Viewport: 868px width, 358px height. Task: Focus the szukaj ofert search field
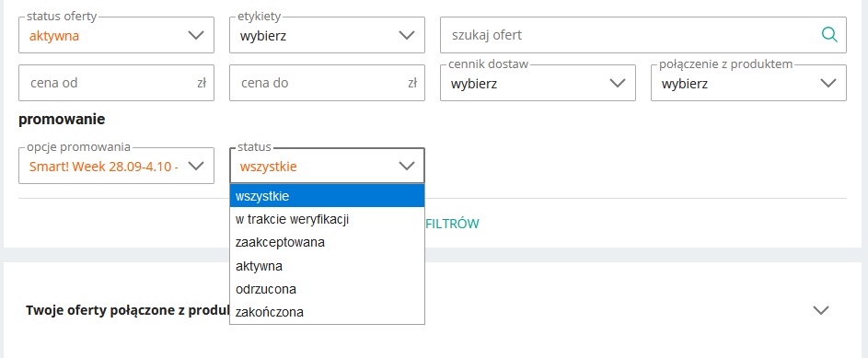[643, 35]
